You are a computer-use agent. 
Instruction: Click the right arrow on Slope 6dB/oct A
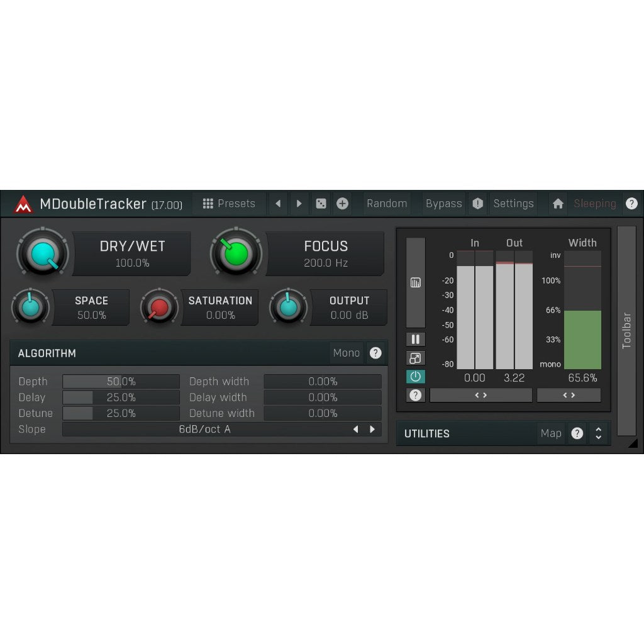point(372,429)
